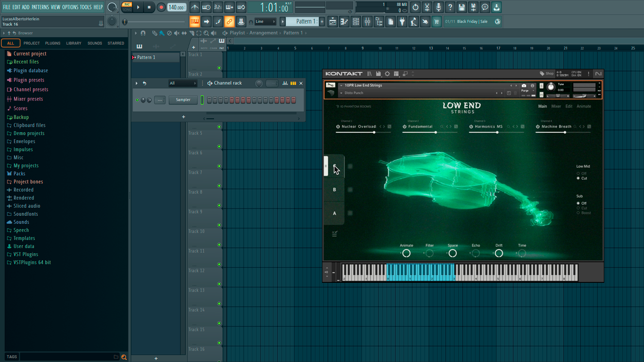The image size is (644, 362).
Task: Add a channel with plus button in channel rack
Action: point(183,117)
